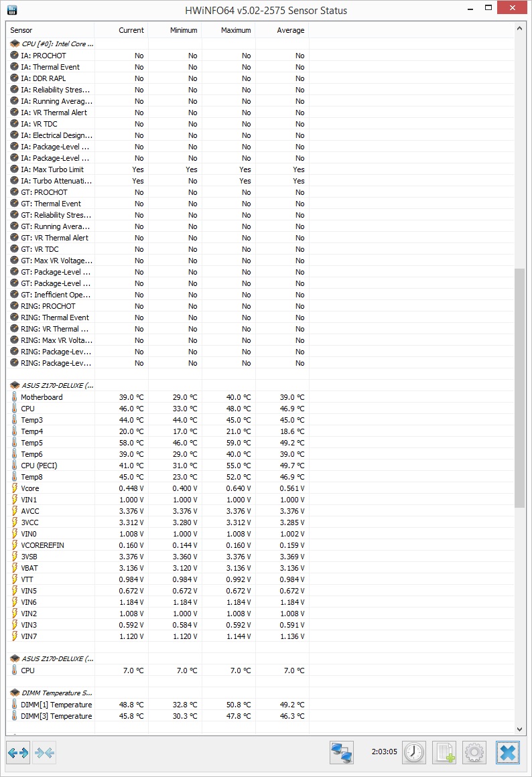The width and height of the screenshot is (532, 777).
Task: Click the scrollbar up arrow
Action: point(519,28)
